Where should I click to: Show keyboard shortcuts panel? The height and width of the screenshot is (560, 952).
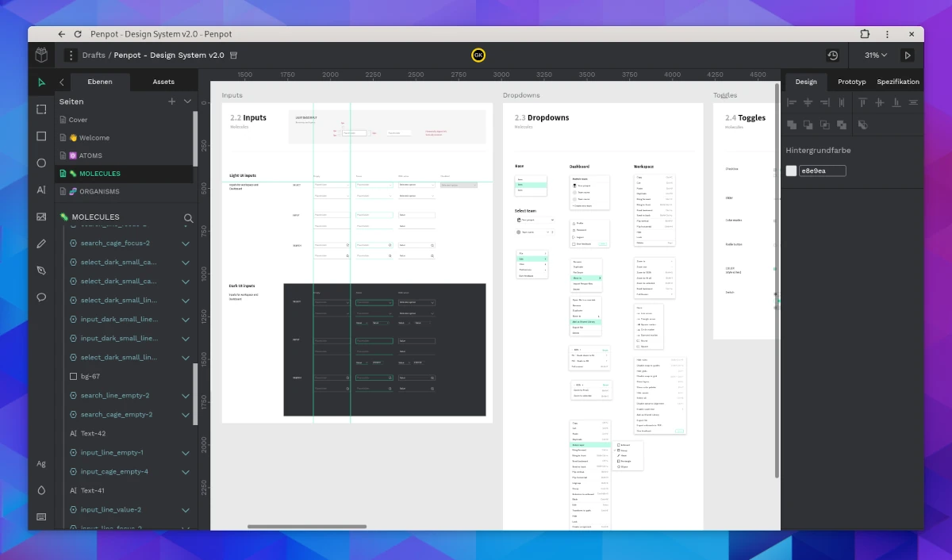tap(41, 516)
